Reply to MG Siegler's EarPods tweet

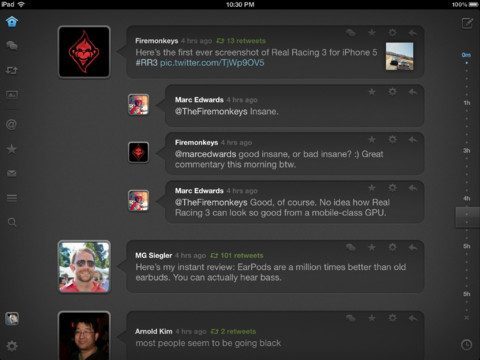coord(413,248)
